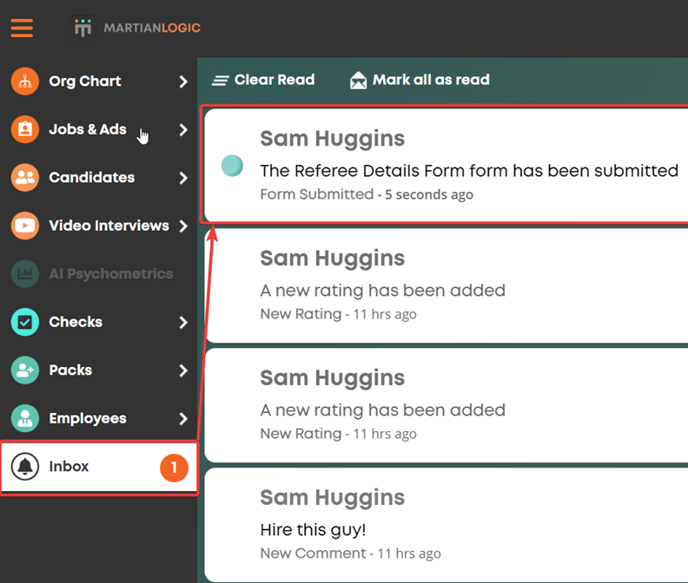Screen dimensions: 688x583
Task: Click the Video Interviews play icon
Action: click(25, 225)
